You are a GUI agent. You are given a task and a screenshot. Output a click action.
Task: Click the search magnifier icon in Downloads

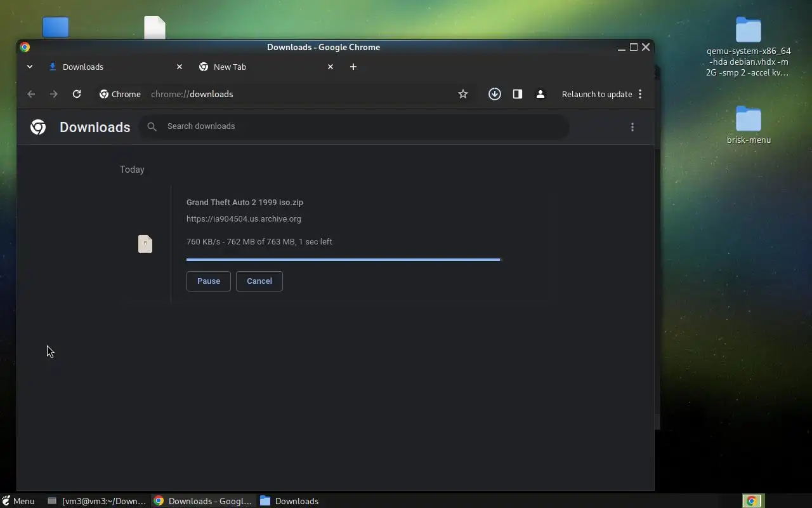click(152, 127)
